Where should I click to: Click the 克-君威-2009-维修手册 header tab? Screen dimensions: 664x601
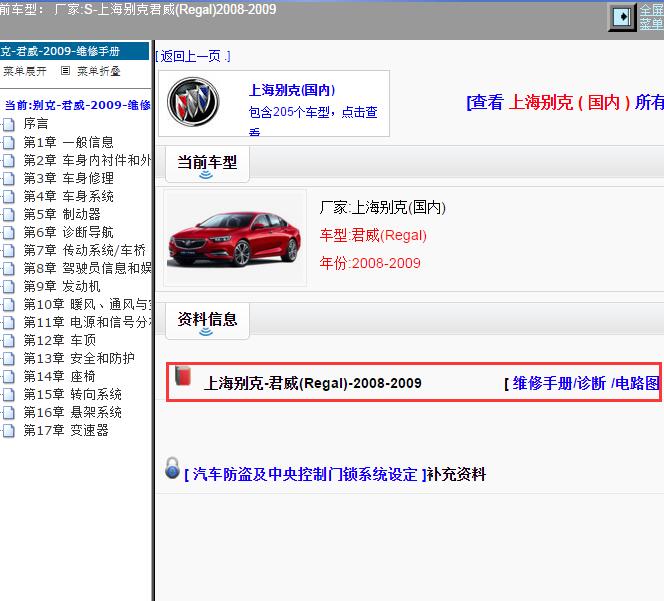(74, 51)
